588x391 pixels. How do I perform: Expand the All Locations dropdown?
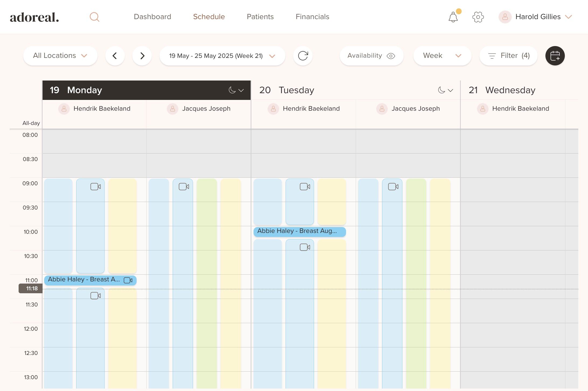coord(60,56)
